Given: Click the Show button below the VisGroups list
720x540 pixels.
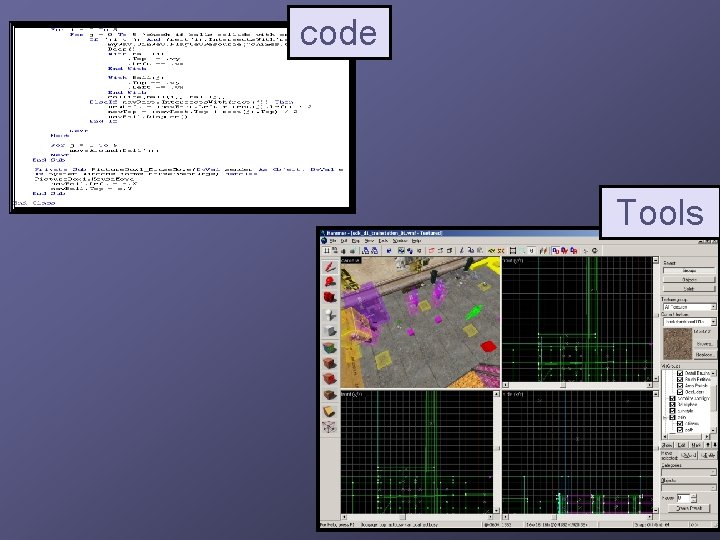Looking at the screenshot, I should click(x=667, y=445).
